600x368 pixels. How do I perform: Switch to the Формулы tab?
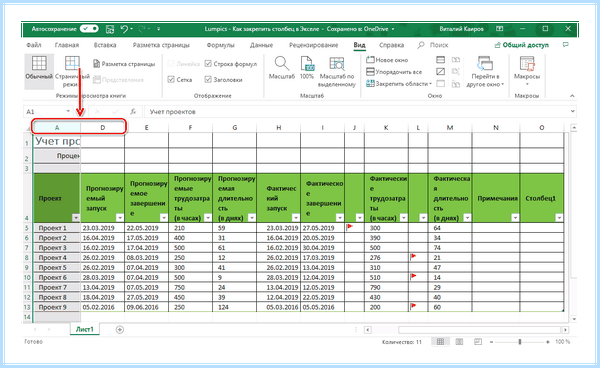(x=220, y=45)
